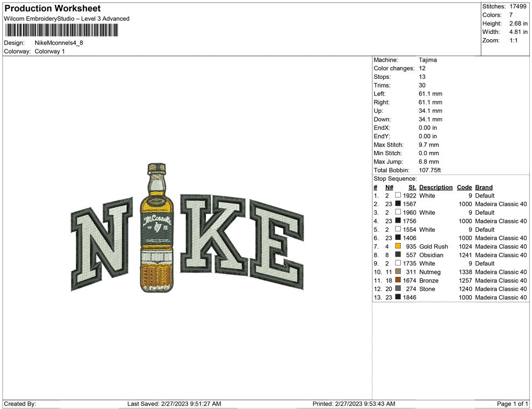Click the 'Stop Sequence:' label
Screen dimensions: 532x409
[x=395, y=179]
